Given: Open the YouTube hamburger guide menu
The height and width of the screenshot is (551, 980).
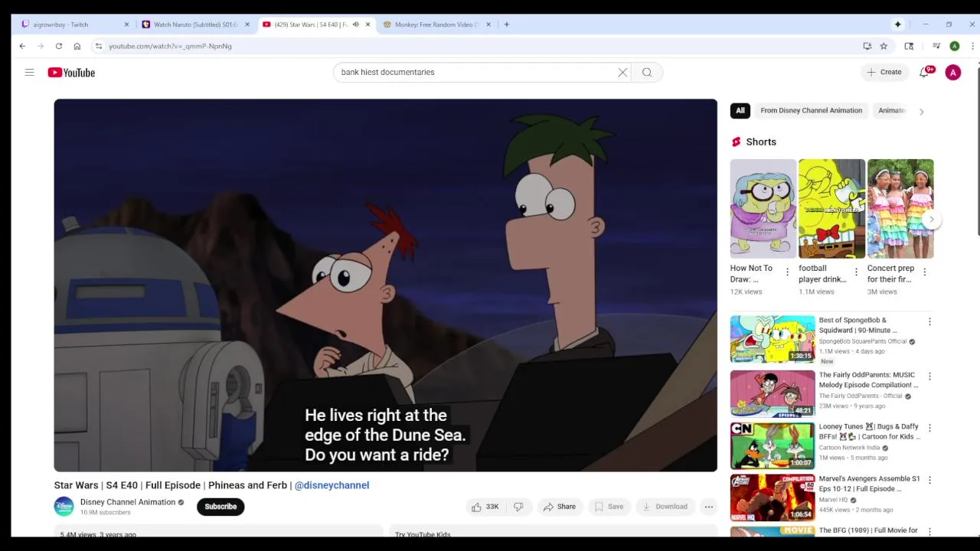Looking at the screenshot, I should [x=29, y=73].
